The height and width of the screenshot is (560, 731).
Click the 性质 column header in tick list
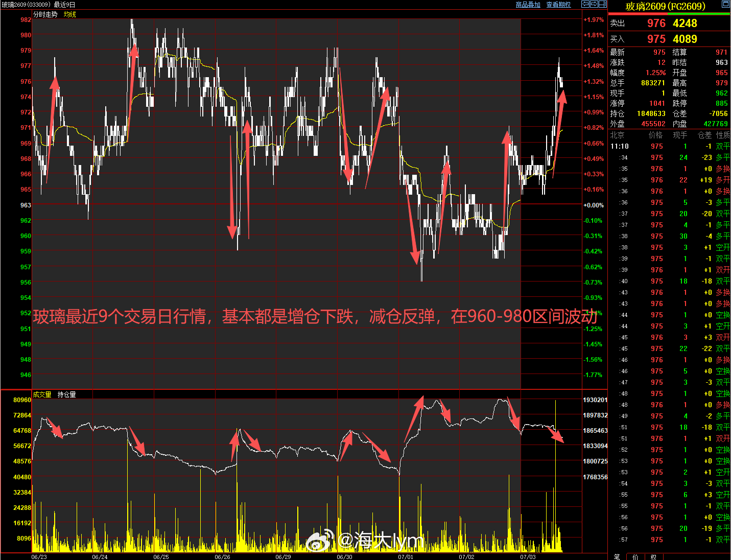pyautogui.click(x=723, y=135)
